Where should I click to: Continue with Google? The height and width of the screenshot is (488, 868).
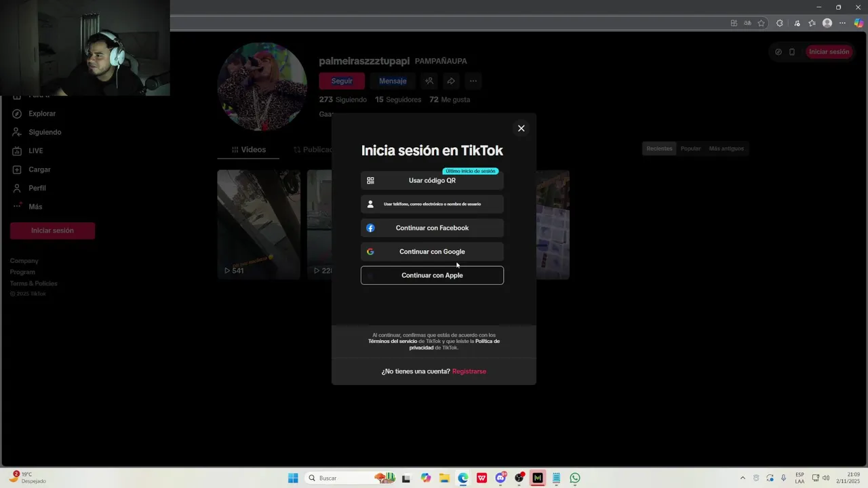point(432,251)
